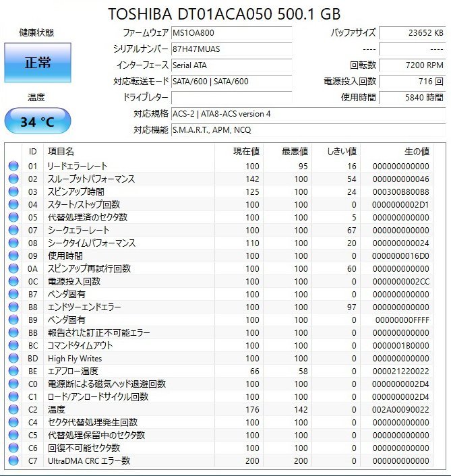Click the status icon for BC コマンドタイムアウト
Screen dimensions: 451x476
(x=13, y=345)
